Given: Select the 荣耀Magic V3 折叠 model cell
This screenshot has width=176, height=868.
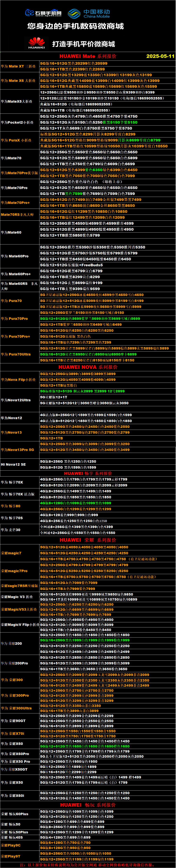Looking at the screenshot, I should 20,597.
